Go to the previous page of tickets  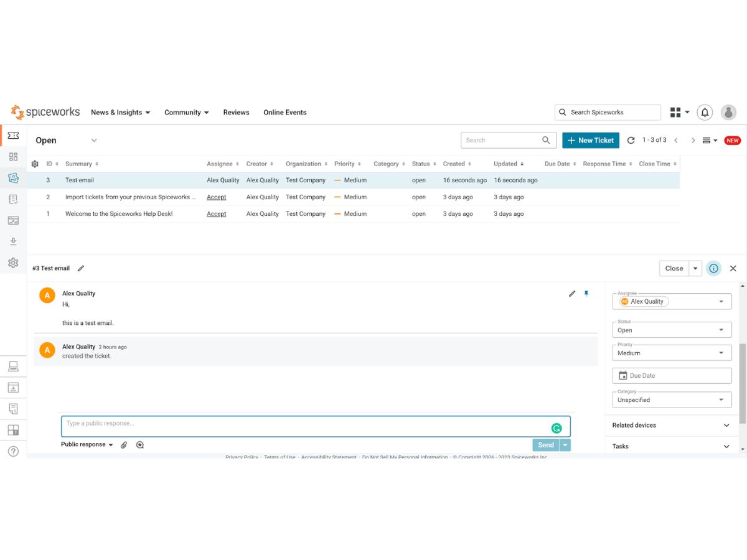pyautogui.click(x=676, y=141)
